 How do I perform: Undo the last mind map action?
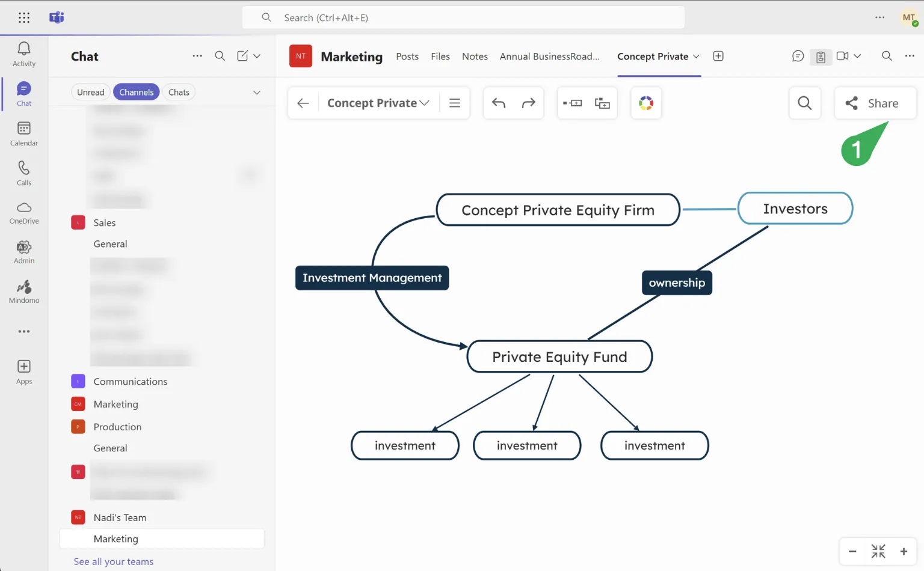[499, 103]
